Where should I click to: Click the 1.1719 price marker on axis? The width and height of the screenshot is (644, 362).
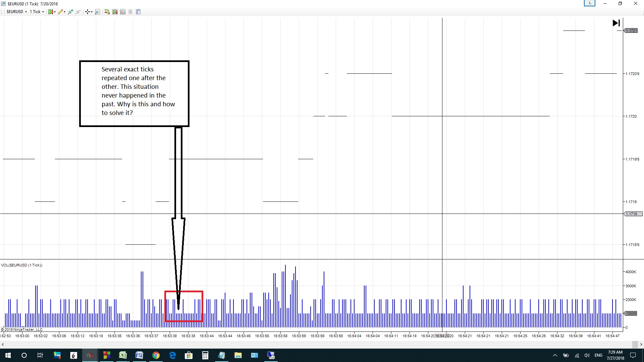633,214
